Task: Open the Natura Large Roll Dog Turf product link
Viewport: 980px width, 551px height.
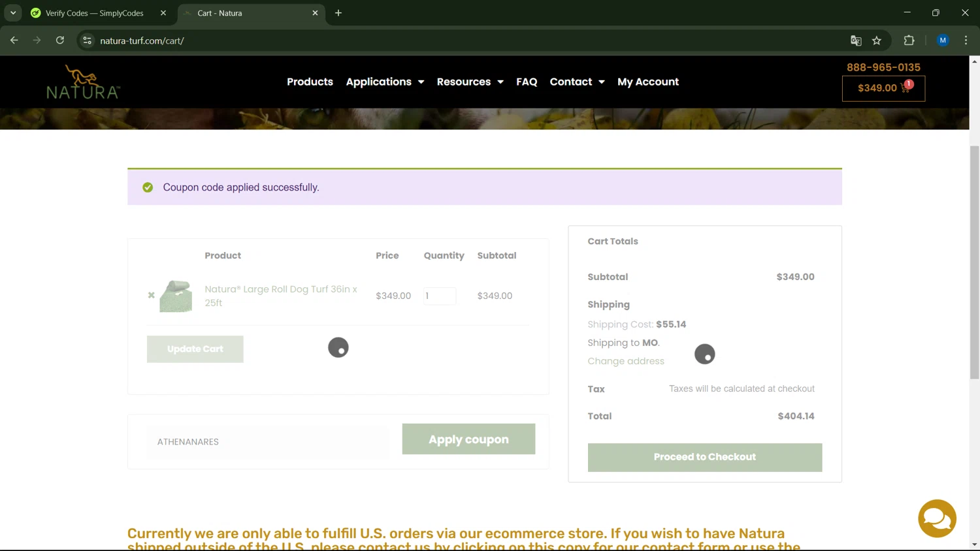Action: tap(281, 296)
